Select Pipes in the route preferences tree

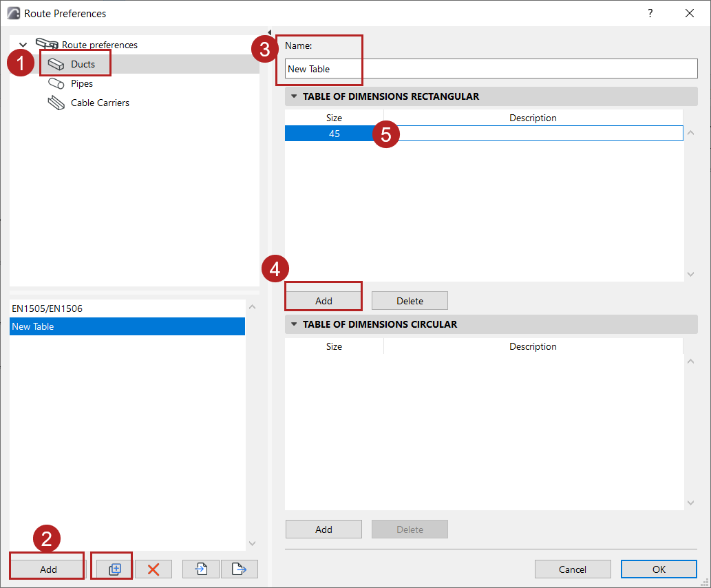[82, 83]
